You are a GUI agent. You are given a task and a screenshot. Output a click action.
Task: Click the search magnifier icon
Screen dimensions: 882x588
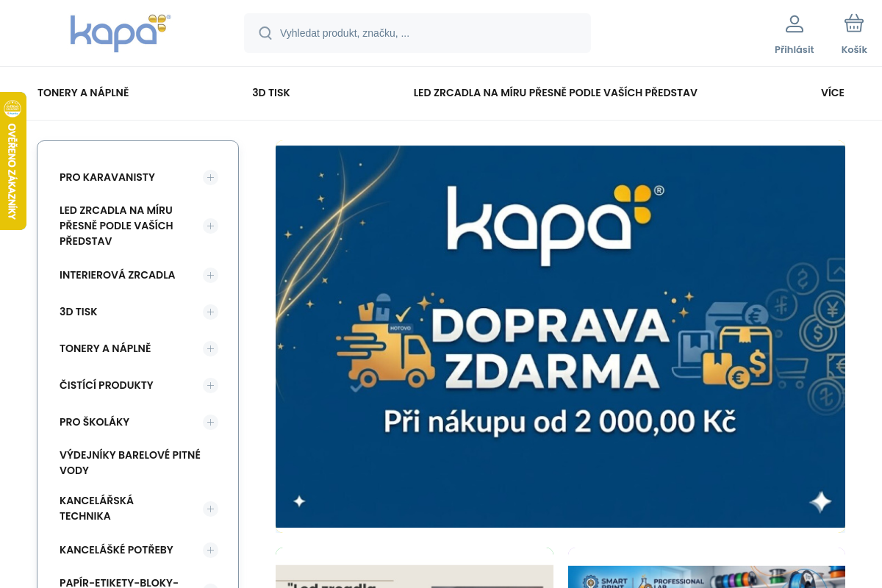pyautogui.click(x=265, y=33)
